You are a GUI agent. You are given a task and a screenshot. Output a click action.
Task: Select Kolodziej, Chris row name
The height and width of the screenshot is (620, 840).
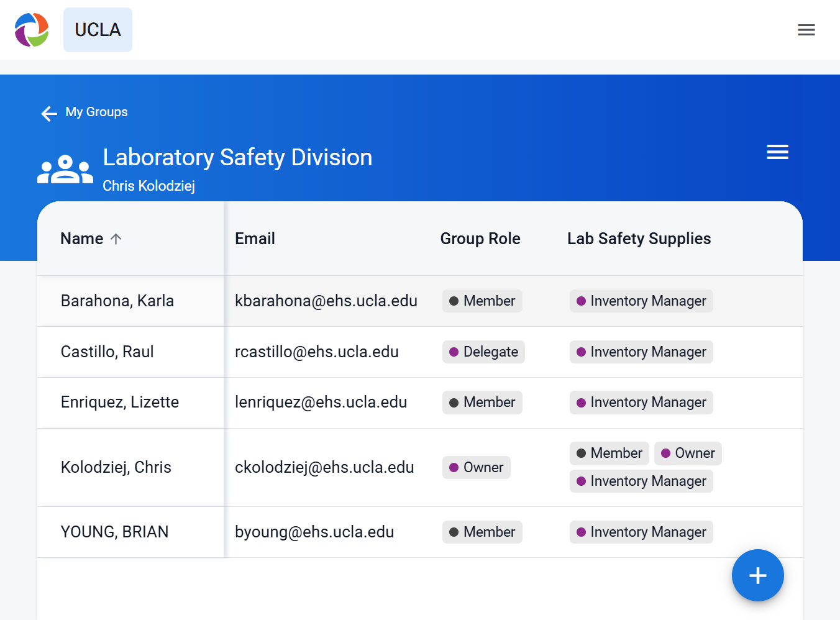point(116,467)
